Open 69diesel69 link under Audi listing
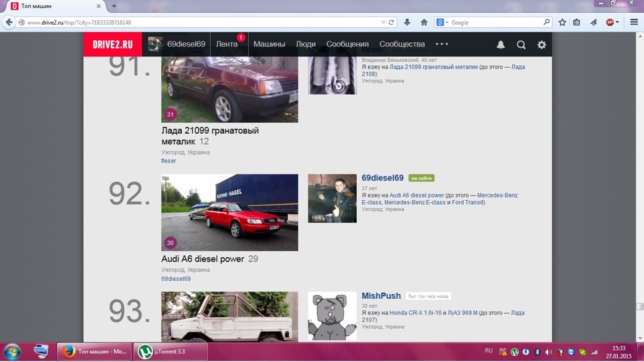 coord(176,279)
